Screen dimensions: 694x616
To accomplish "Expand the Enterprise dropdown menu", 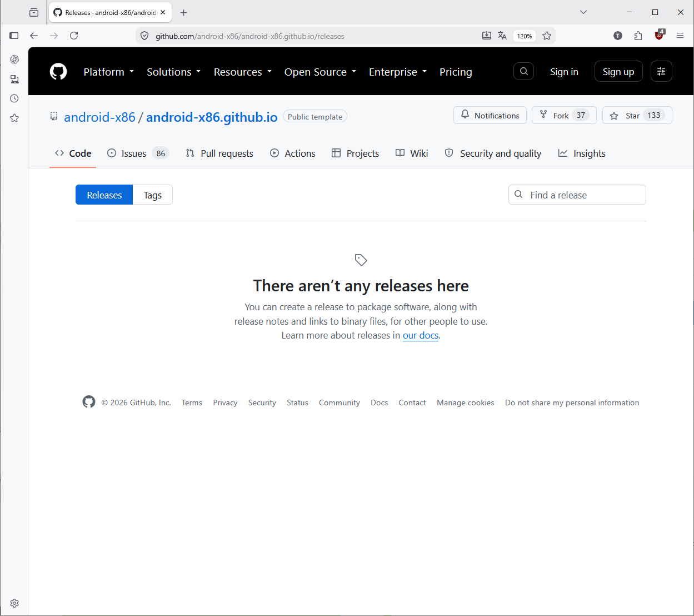I will tap(398, 72).
